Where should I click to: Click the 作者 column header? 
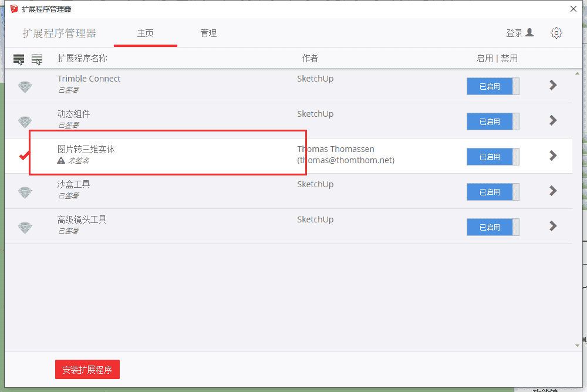(x=310, y=59)
